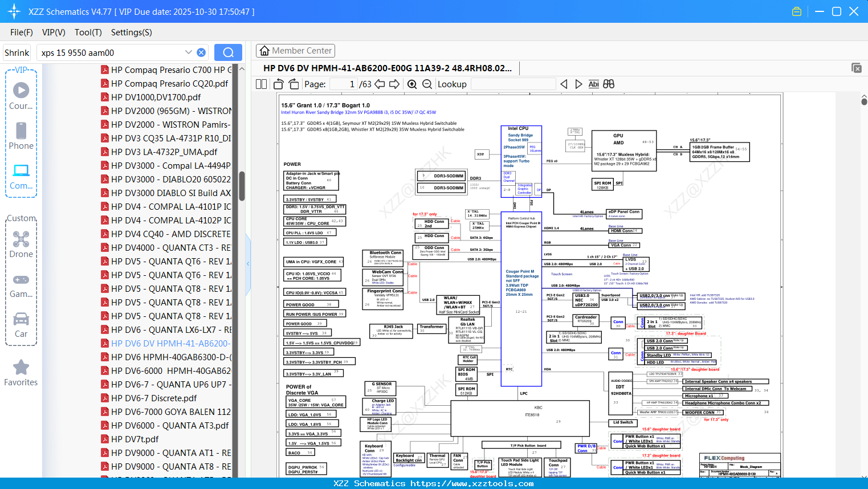Click the binoculars search icon

pos(609,84)
